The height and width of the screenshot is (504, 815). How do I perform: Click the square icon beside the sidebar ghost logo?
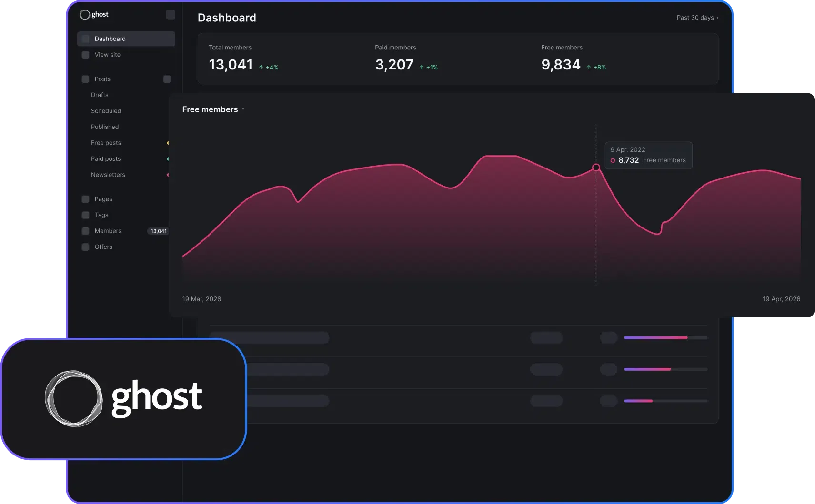171,15
